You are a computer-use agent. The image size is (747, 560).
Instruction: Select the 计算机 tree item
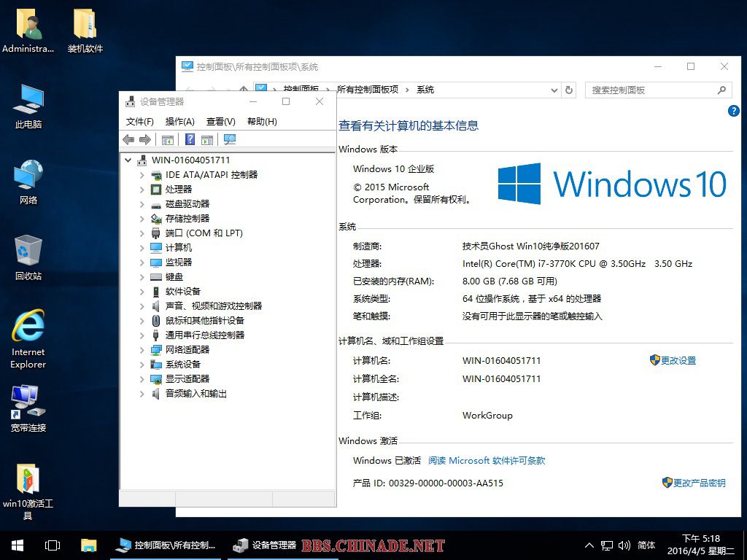(x=179, y=248)
